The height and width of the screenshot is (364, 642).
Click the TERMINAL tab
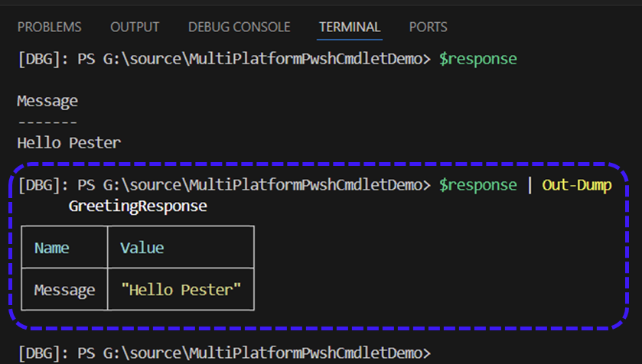coord(350,27)
